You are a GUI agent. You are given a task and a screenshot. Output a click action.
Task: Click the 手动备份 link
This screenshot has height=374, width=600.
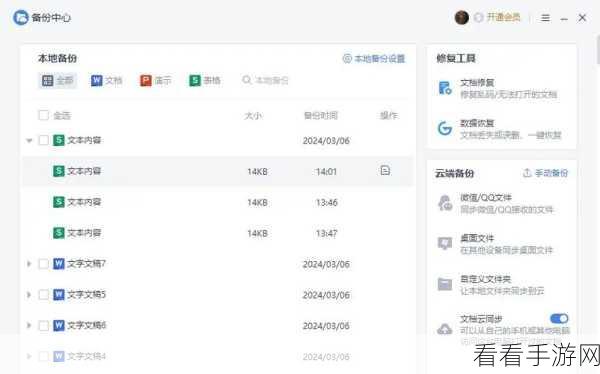[x=551, y=173]
